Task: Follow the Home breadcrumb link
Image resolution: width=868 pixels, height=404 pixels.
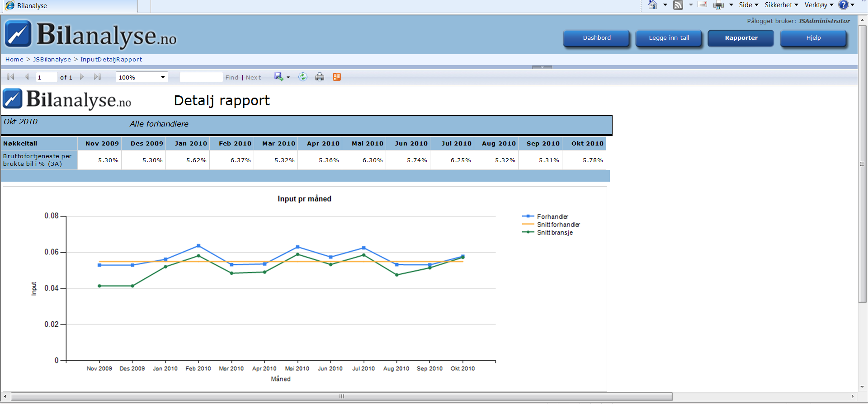Action: pos(14,59)
